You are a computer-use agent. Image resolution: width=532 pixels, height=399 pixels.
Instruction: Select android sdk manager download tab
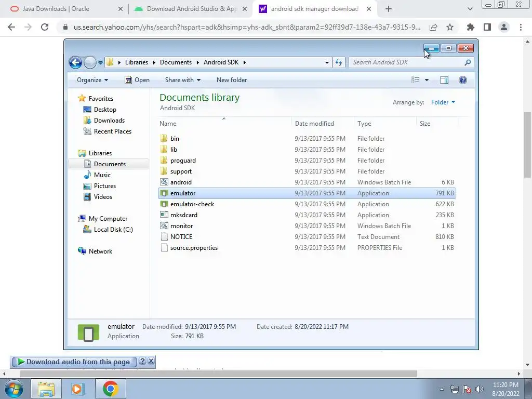(314, 9)
